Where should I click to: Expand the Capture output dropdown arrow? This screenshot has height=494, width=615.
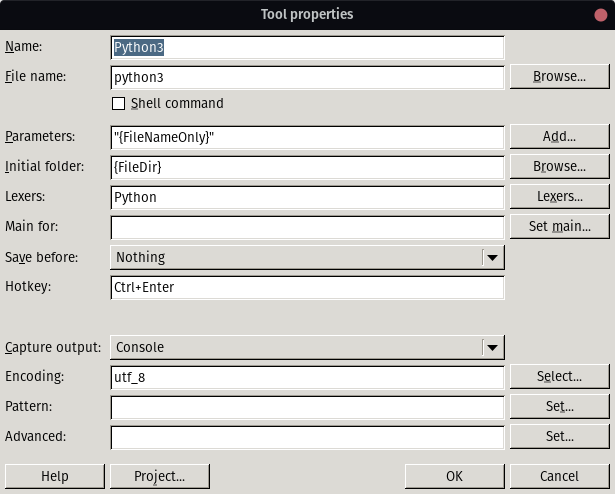coord(491,347)
